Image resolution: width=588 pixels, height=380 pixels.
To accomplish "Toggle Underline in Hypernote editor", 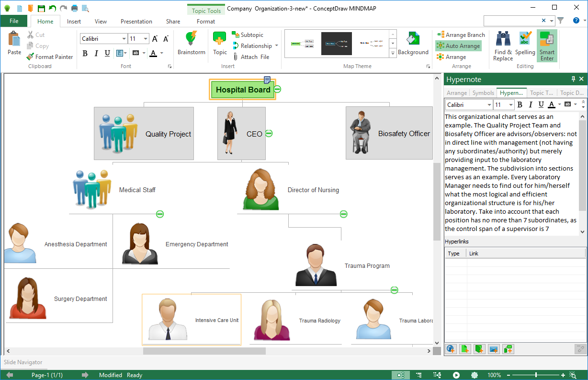I will [541, 104].
